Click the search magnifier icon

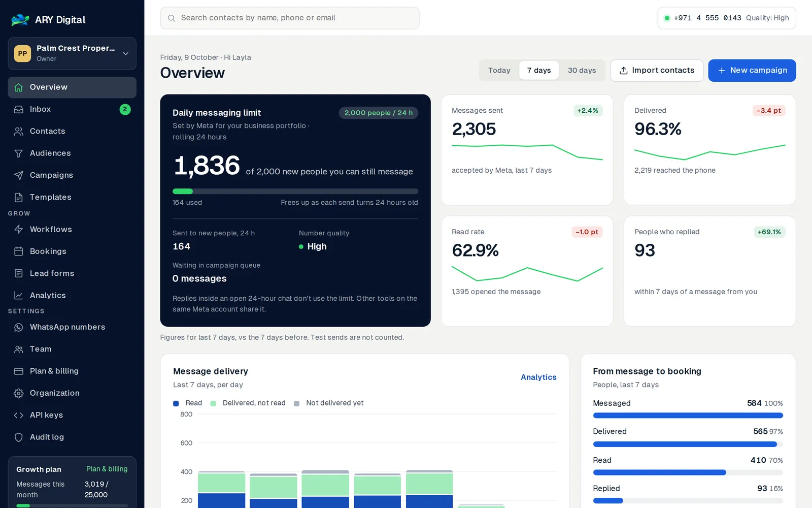click(x=172, y=18)
